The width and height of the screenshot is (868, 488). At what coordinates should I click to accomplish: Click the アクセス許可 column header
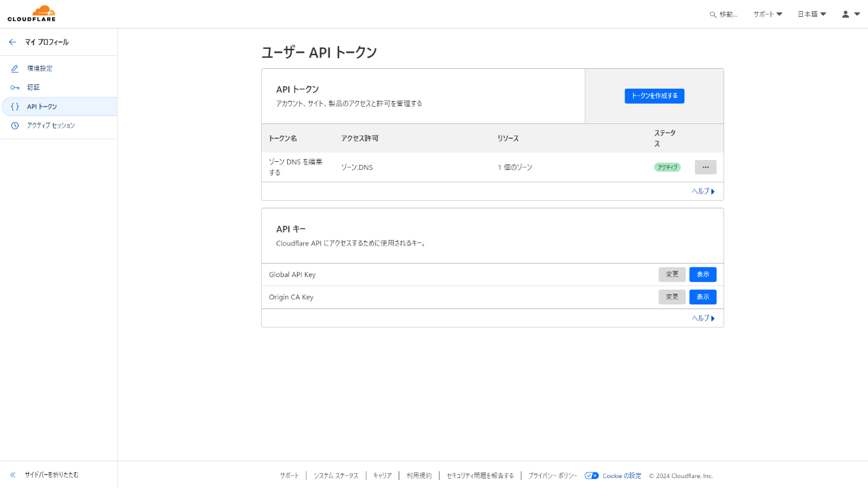click(360, 138)
